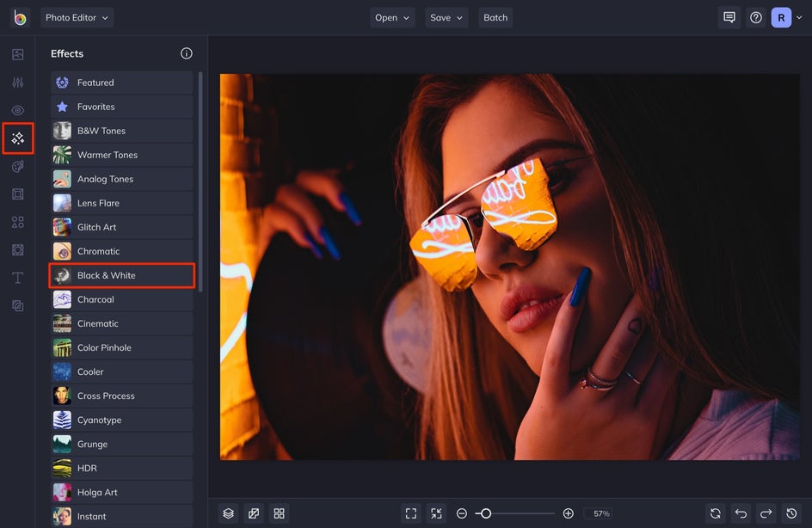
Task: Open the Artsy palette icon
Action: pyautogui.click(x=17, y=166)
